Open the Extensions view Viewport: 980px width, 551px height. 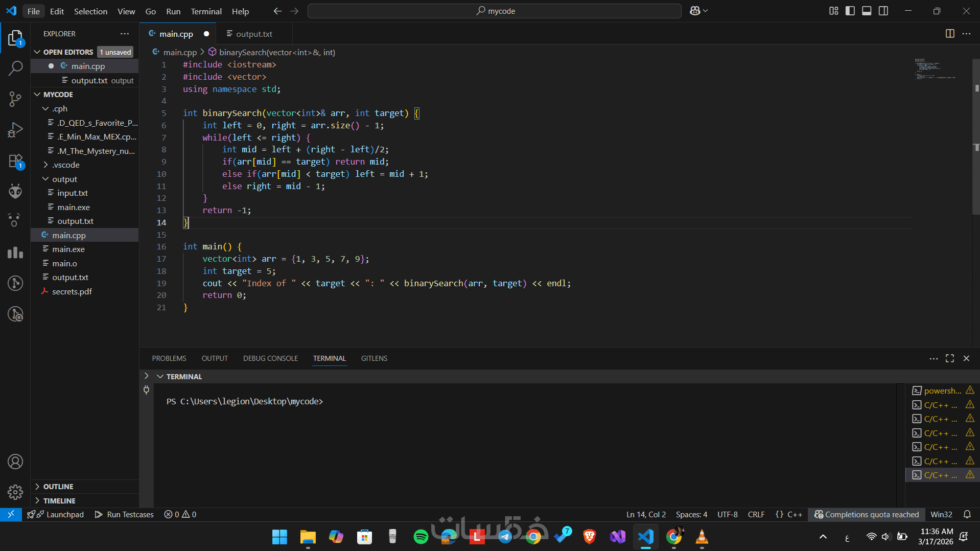15,161
